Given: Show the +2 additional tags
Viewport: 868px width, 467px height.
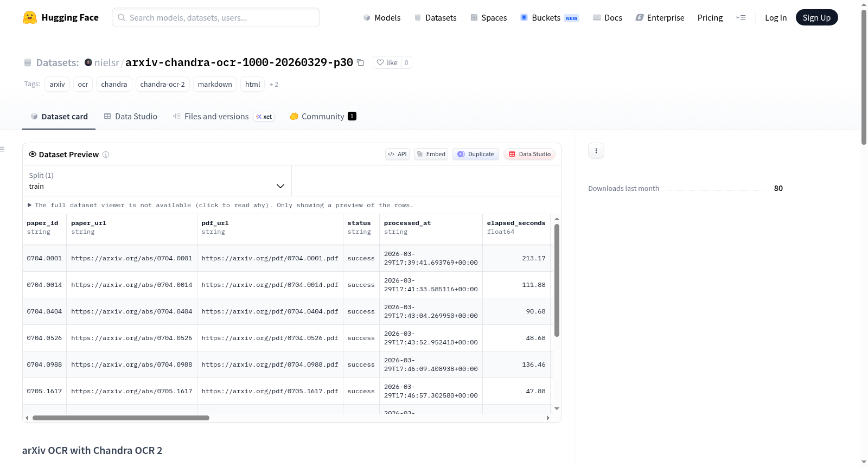Looking at the screenshot, I should click(x=274, y=85).
